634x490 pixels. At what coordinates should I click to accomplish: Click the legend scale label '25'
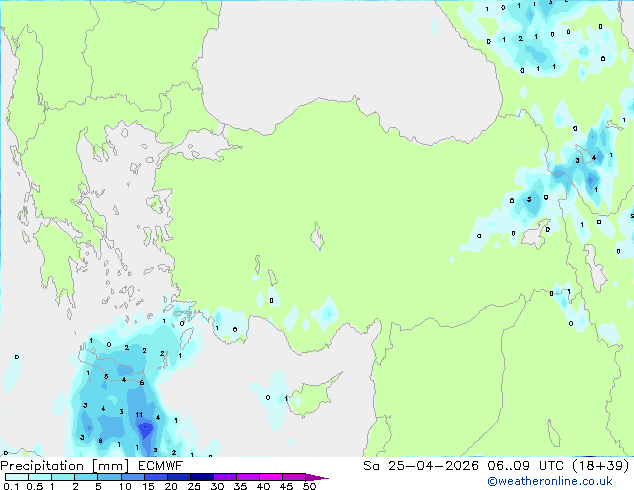[194, 486]
